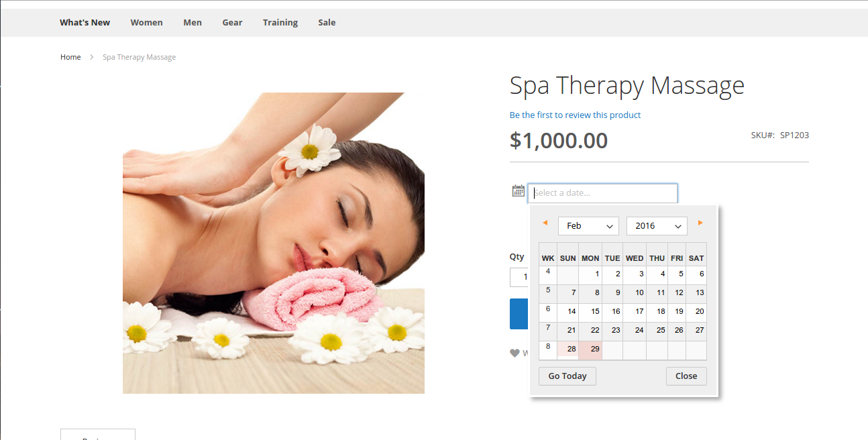Screen dimensions: 868x440
Task: Open the month dropdown showing Feb
Action: coord(588,226)
